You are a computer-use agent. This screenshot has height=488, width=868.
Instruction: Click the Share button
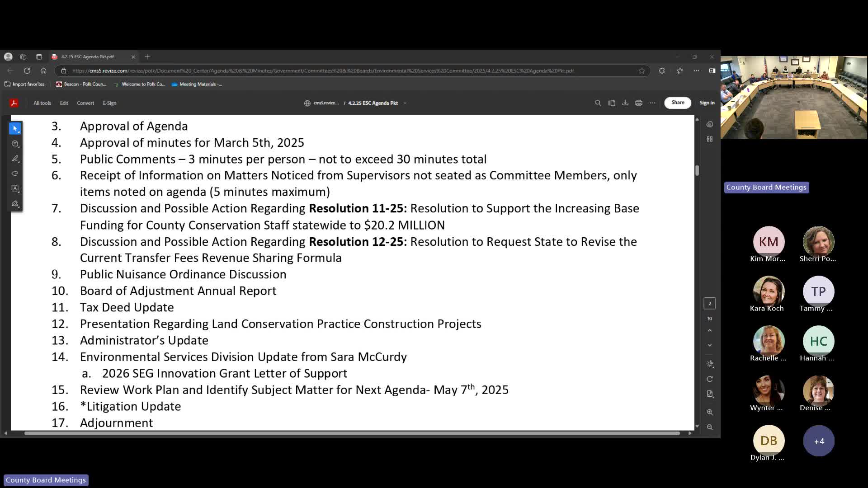pyautogui.click(x=678, y=103)
